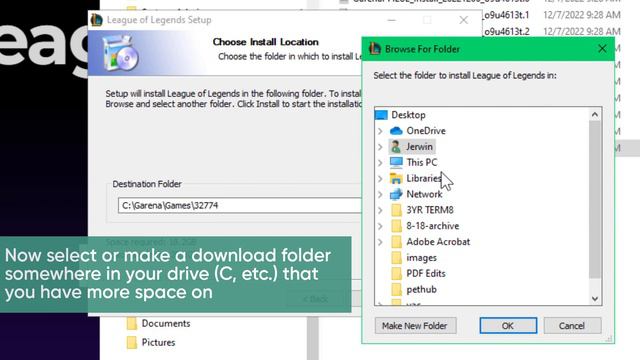The image size is (640, 360).
Task: Click Browse For Folder title bar icon
Action: pyautogui.click(x=375, y=49)
